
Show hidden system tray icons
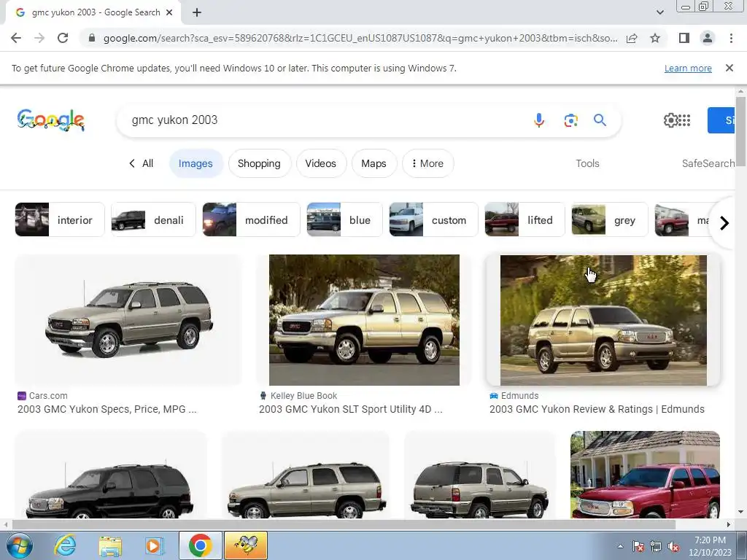[620, 546]
